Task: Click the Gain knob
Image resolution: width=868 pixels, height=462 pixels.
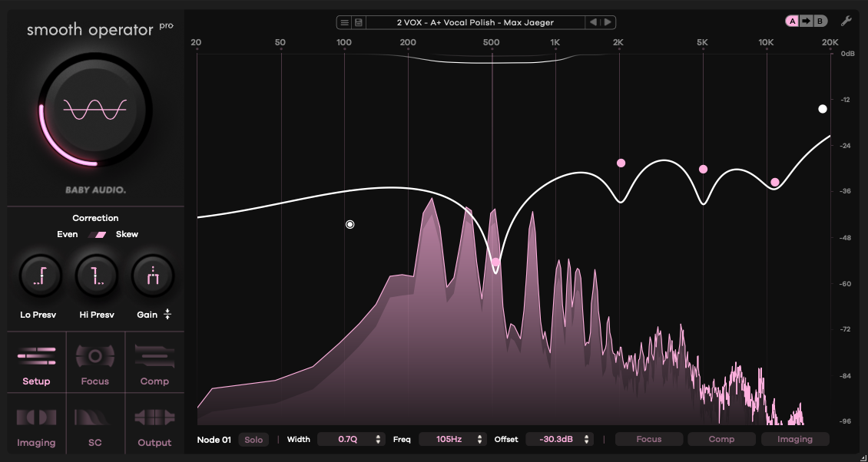Action: pos(153,276)
